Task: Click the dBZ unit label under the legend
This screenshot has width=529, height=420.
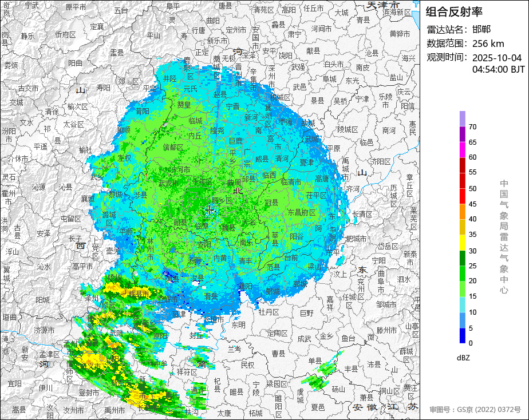Action: click(x=463, y=358)
